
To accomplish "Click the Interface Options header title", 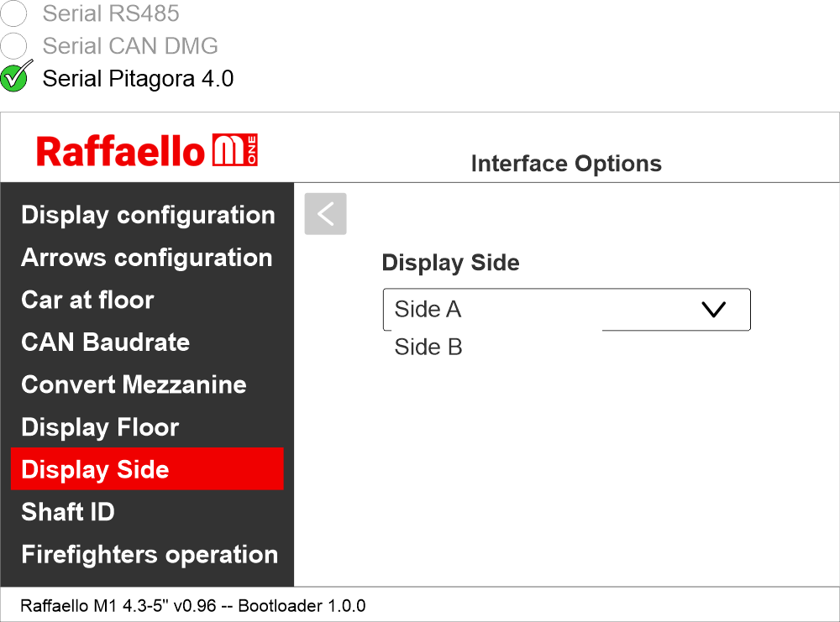I will pos(566,164).
